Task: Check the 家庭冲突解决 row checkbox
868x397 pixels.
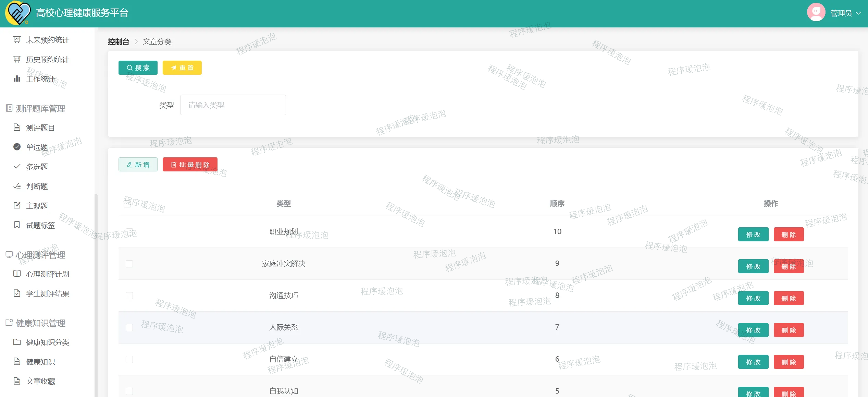Action: (129, 264)
